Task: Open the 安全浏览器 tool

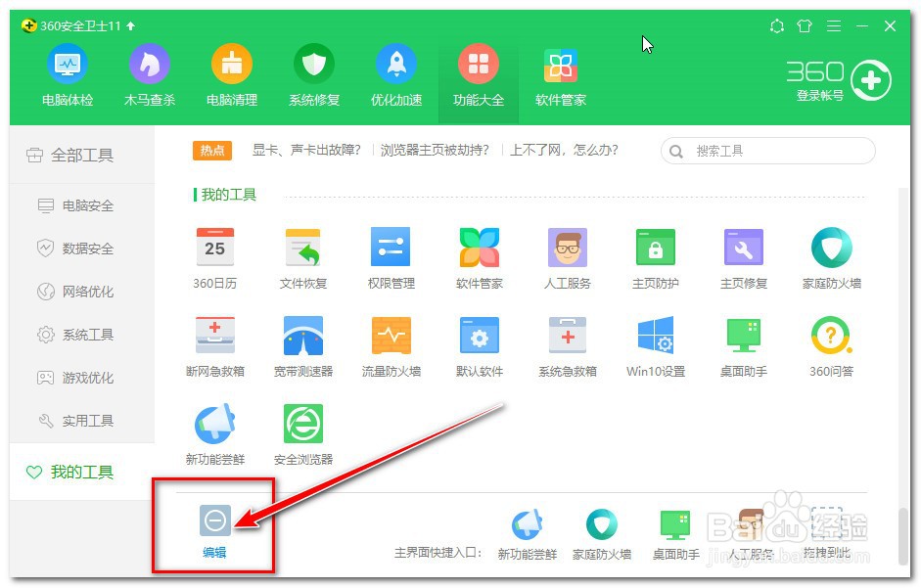Action: [x=303, y=434]
